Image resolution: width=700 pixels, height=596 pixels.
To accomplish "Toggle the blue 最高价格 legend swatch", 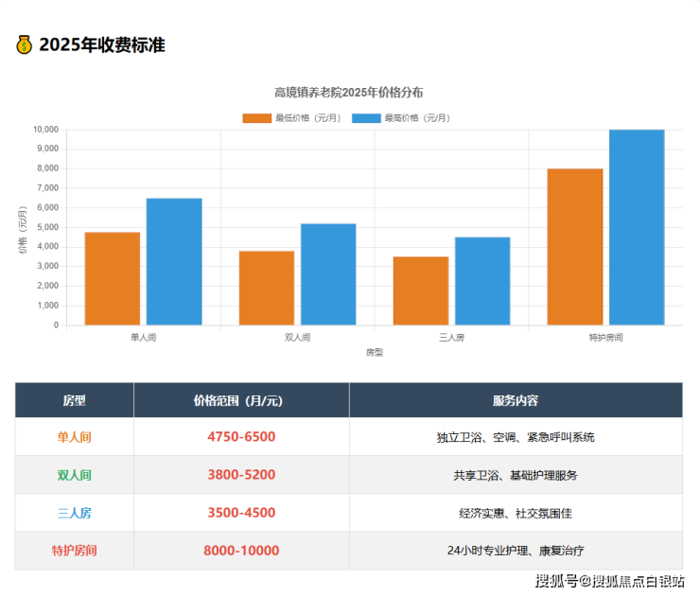I will coord(365,118).
